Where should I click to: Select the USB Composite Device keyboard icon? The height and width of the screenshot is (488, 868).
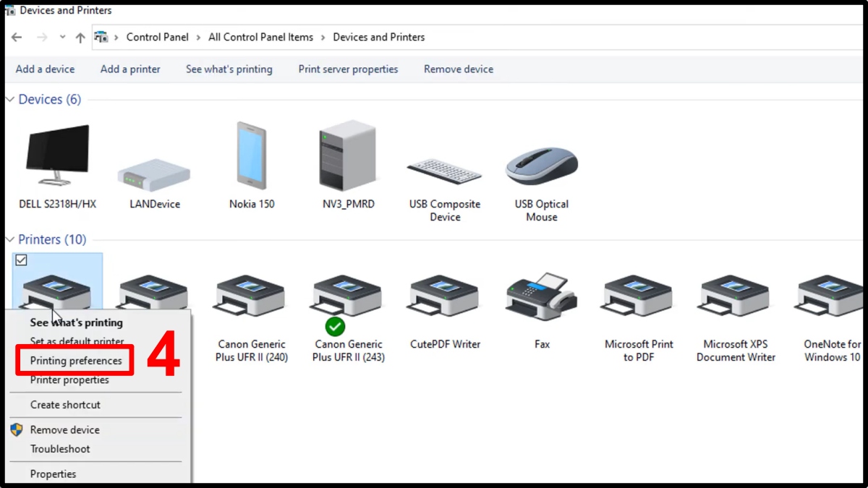445,171
